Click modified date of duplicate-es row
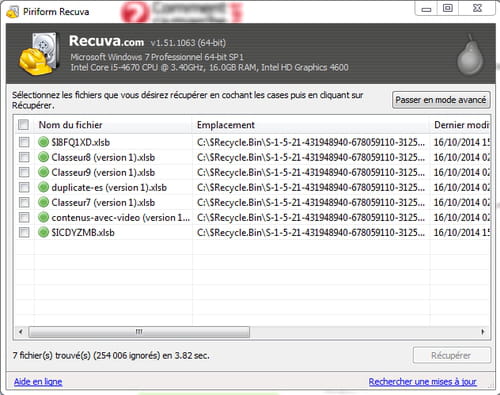Viewport: 500px width, 395px height. coord(462,187)
